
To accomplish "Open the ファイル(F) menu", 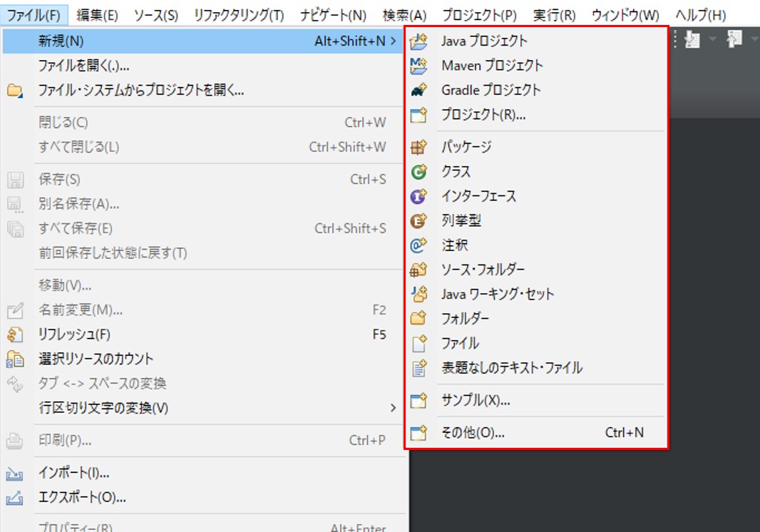I will pyautogui.click(x=34, y=16).
